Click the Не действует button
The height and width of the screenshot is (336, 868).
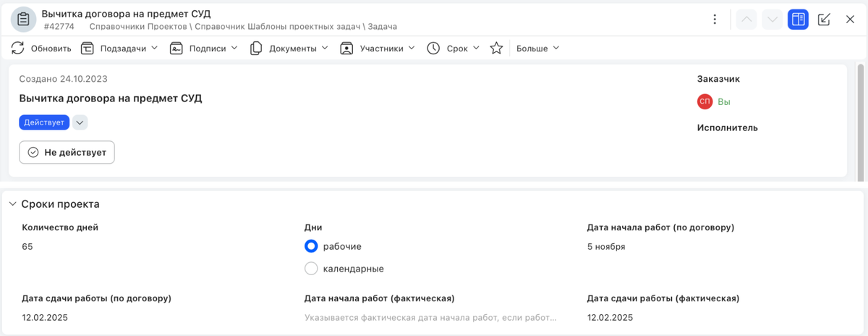click(x=67, y=152)
